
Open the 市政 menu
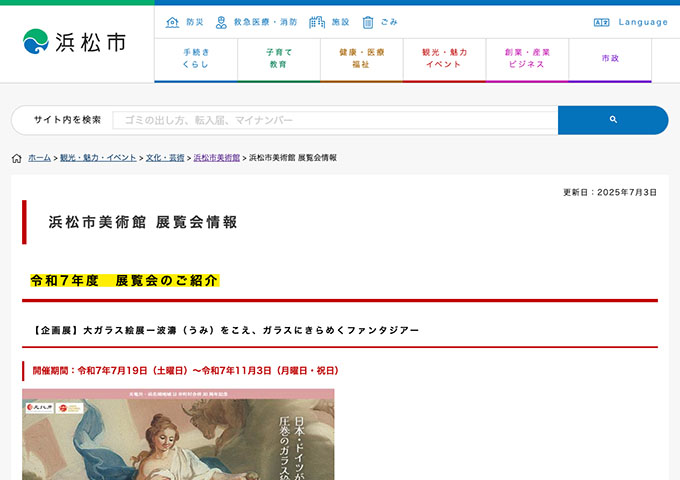[x=610, y=59]
